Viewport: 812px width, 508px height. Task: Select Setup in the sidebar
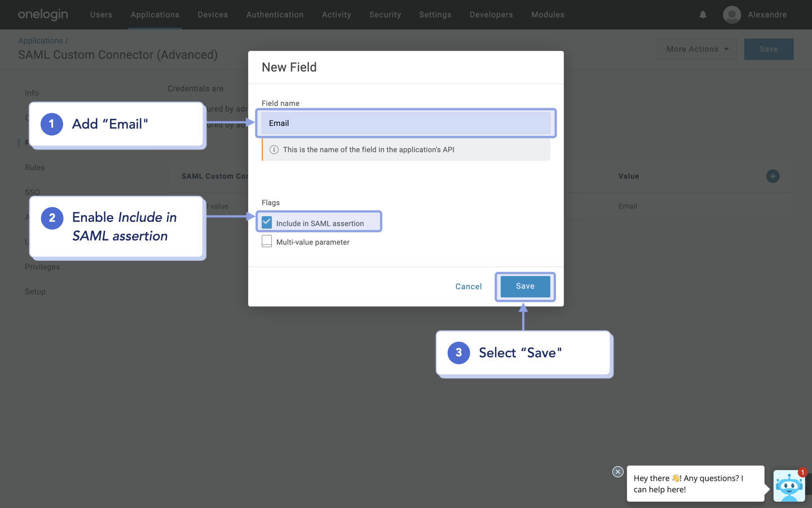tap(35, 291)
